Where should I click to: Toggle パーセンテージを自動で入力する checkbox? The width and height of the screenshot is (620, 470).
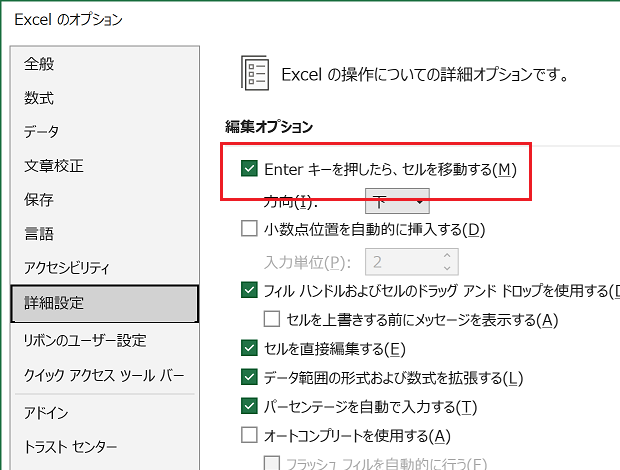249,406
